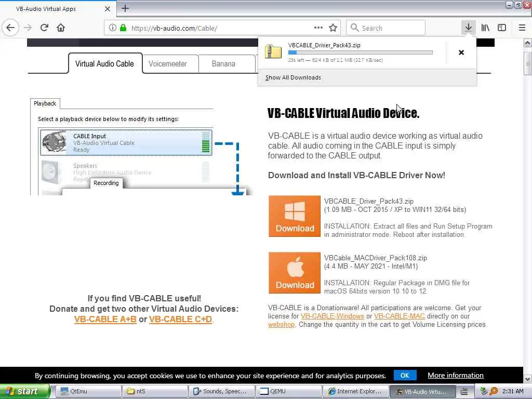
Task: Click Show All Downloads
Action: point(293,78)
